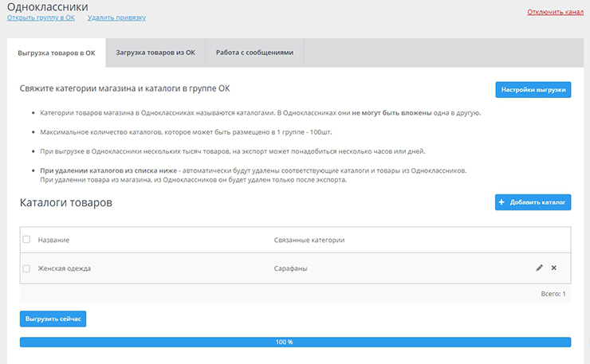Click the Добавить каталог button

533,202
